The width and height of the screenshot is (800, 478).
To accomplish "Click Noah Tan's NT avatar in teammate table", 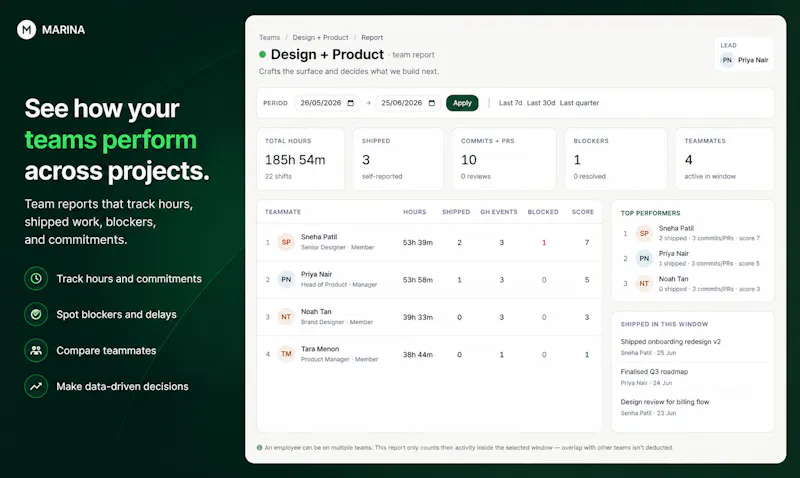I will pyautogui.click(x=286, y=317).
